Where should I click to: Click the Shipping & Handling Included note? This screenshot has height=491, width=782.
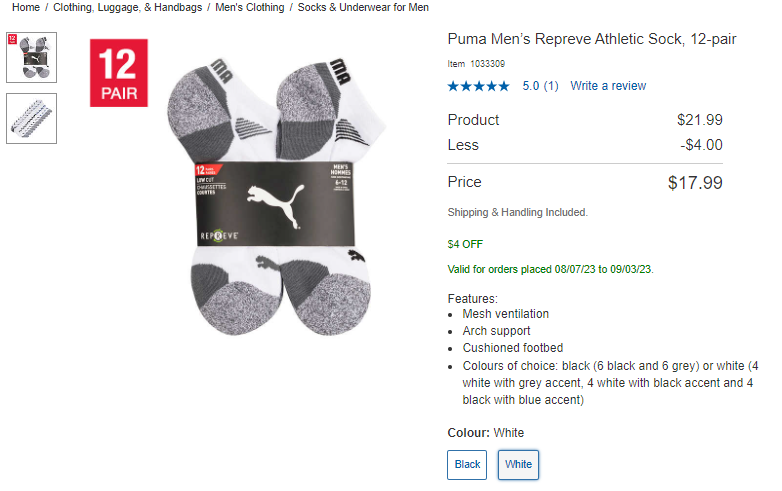coord(517,212)
